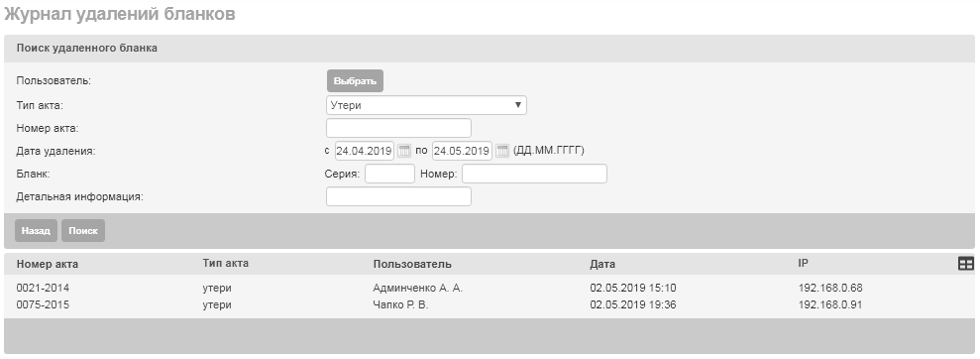Sort by Номер акта column header
The height and width of the screenshot is (359, 980).
tap(48, 264)
